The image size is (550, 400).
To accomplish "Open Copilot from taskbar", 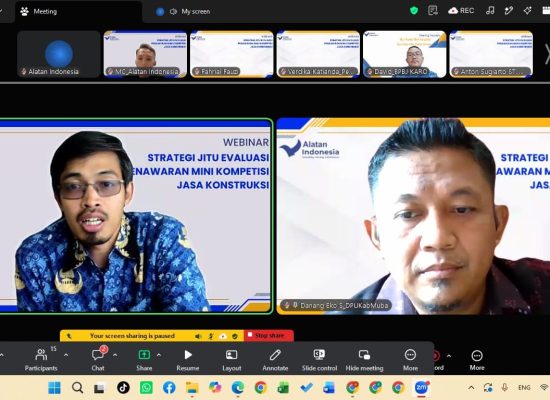I will (x=215, y=388).
